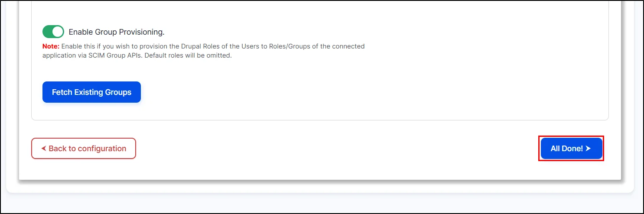Image resolution: width=644 pixels, height=214 pixels.
Task: Click the Fetch Existing Groups button
Action: click(91, 92)
